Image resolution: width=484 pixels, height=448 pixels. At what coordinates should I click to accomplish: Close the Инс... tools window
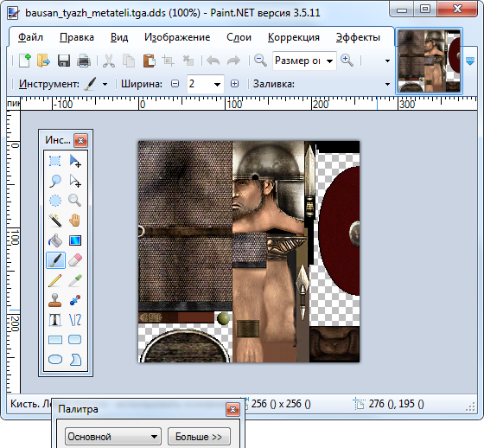(81, 141)
